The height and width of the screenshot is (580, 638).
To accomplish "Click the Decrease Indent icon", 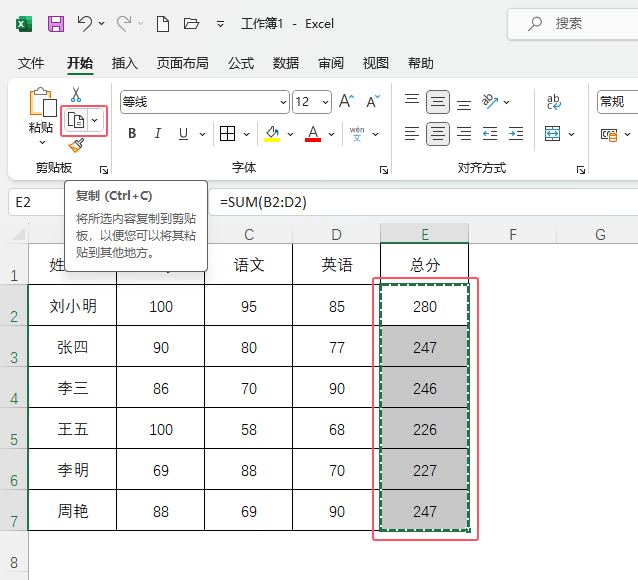I will (490, 134).
